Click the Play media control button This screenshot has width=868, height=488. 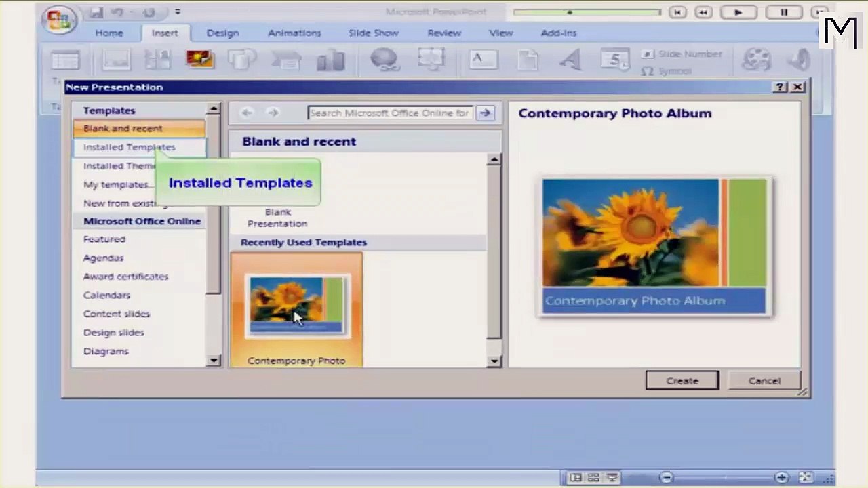[738, 12]
